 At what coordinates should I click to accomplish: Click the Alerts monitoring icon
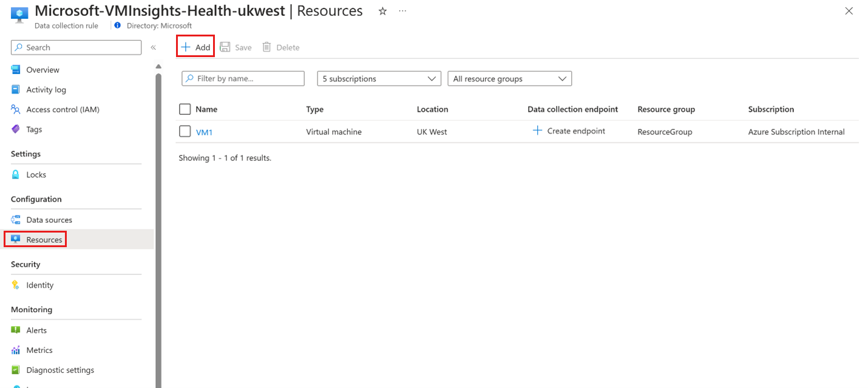click(15, 330)
